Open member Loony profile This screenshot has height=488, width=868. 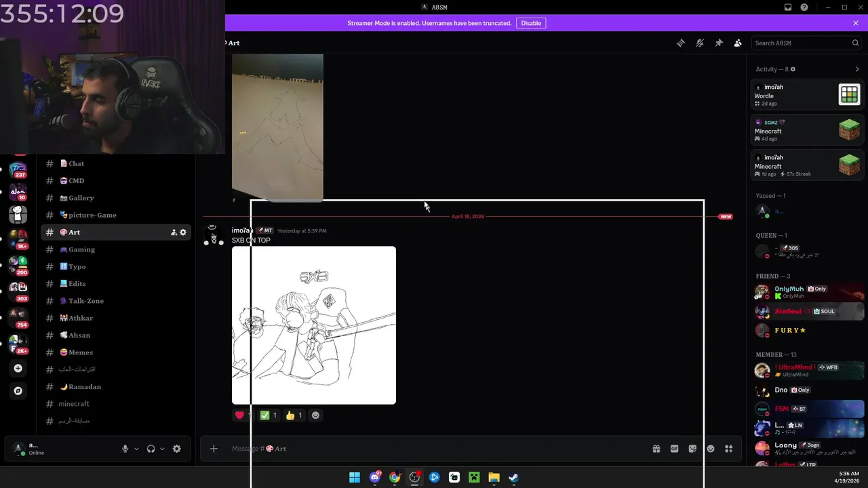click(x=809, y=448)
